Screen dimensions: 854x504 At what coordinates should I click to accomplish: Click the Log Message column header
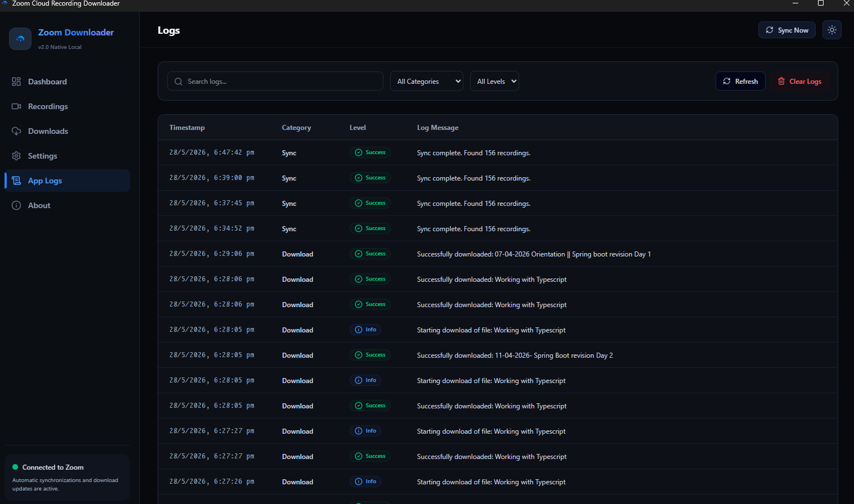pyautogui.click(x=437, y=128)
